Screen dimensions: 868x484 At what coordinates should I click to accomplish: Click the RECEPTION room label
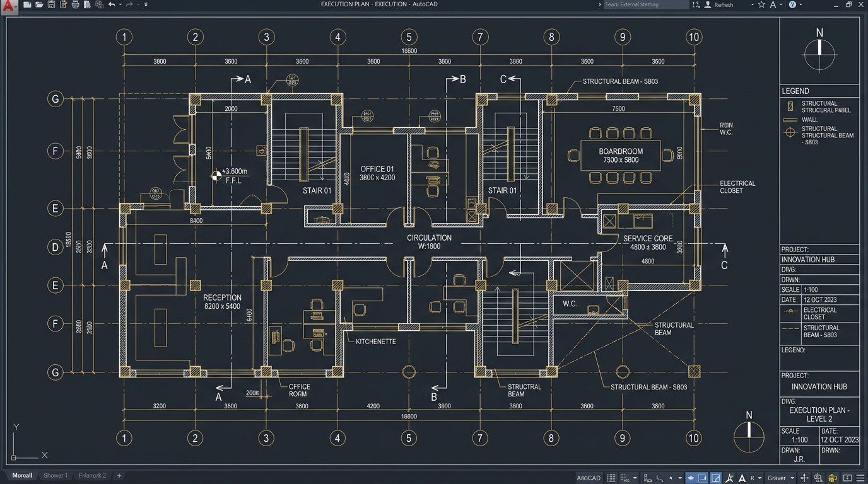222,297
